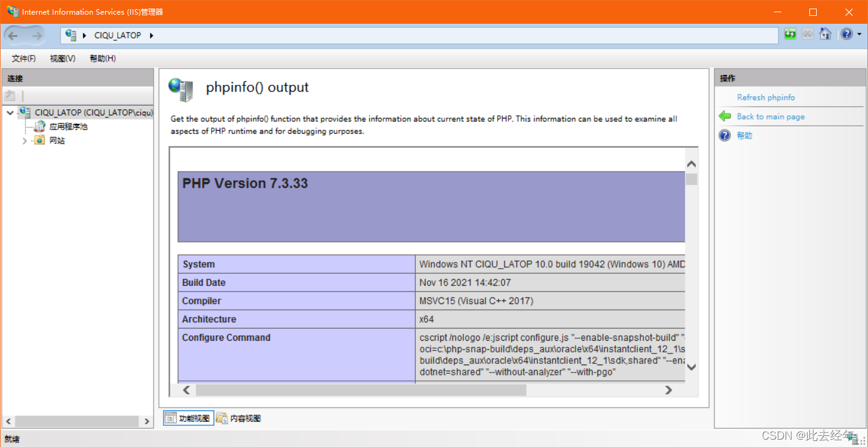Click the PHP Version 7.3.33 header
Viewport: 868px width, 447px height.
[245, 183]
